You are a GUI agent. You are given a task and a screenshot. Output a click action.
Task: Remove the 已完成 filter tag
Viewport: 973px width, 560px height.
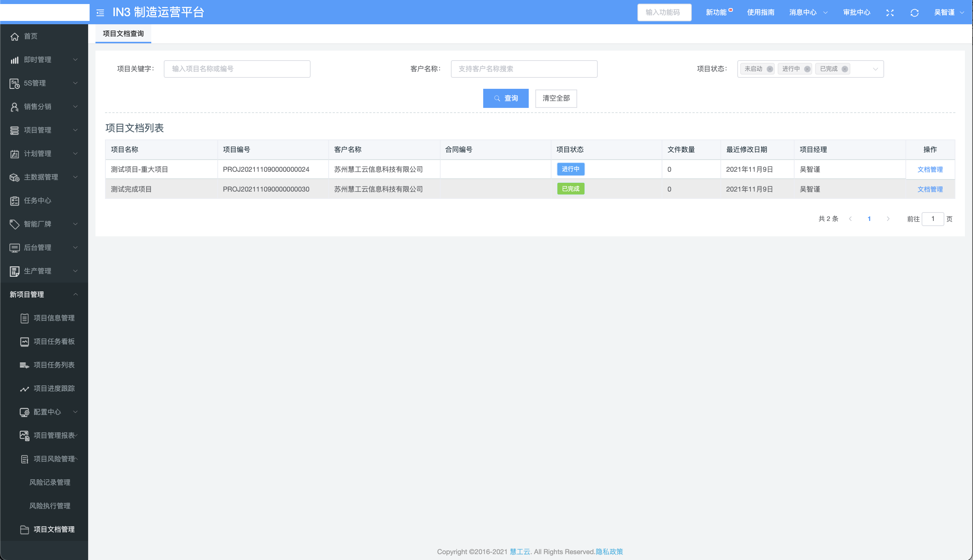tap(844, 69)
